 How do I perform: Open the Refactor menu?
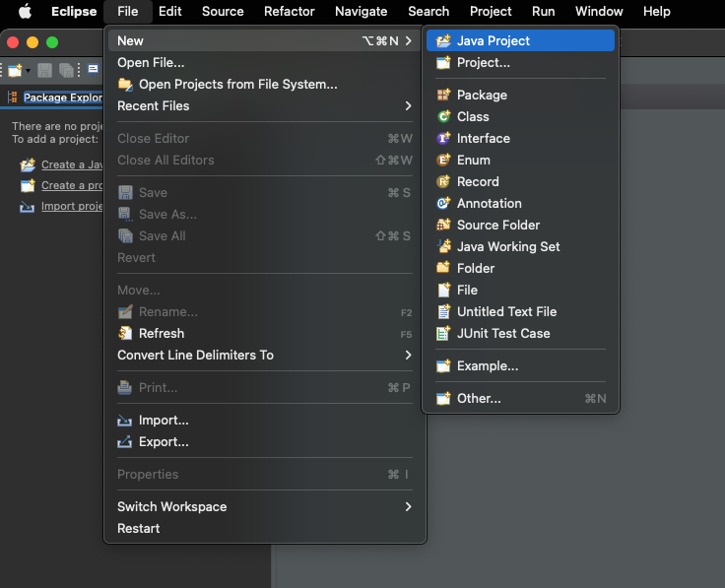[x=290, y=11]
